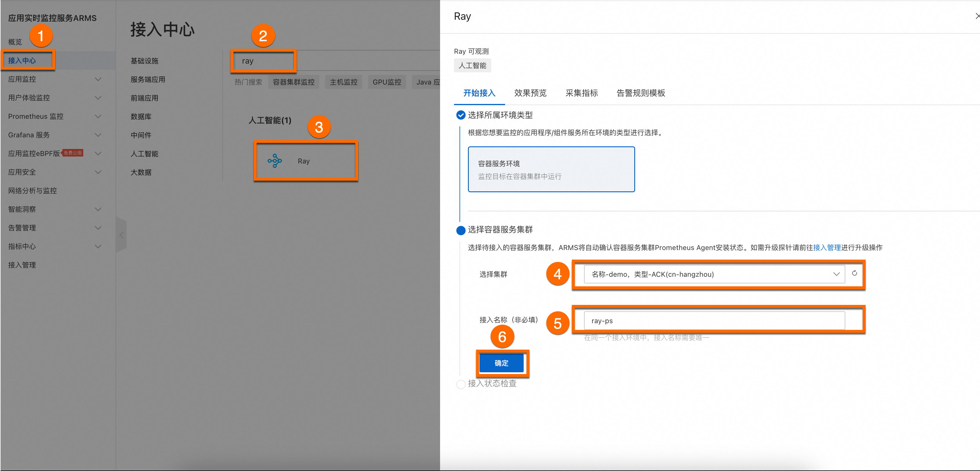Open 接入管理 in sidebar

click(22, 265)
